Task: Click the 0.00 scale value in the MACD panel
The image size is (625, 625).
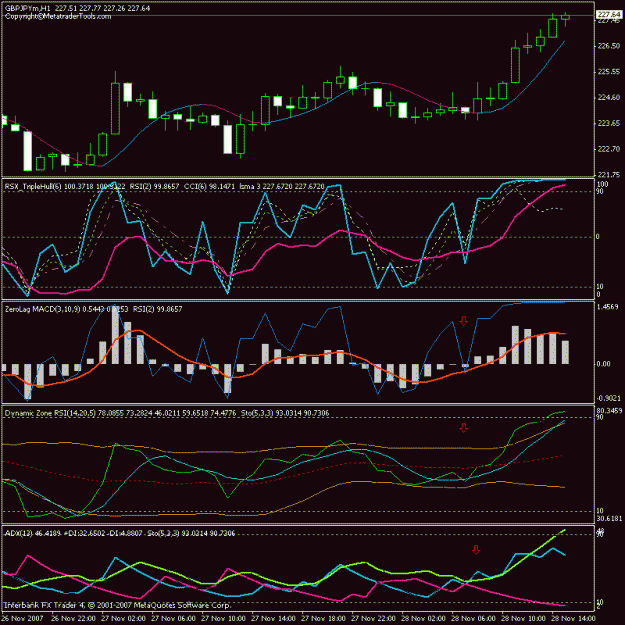Action: coord(603,364)
